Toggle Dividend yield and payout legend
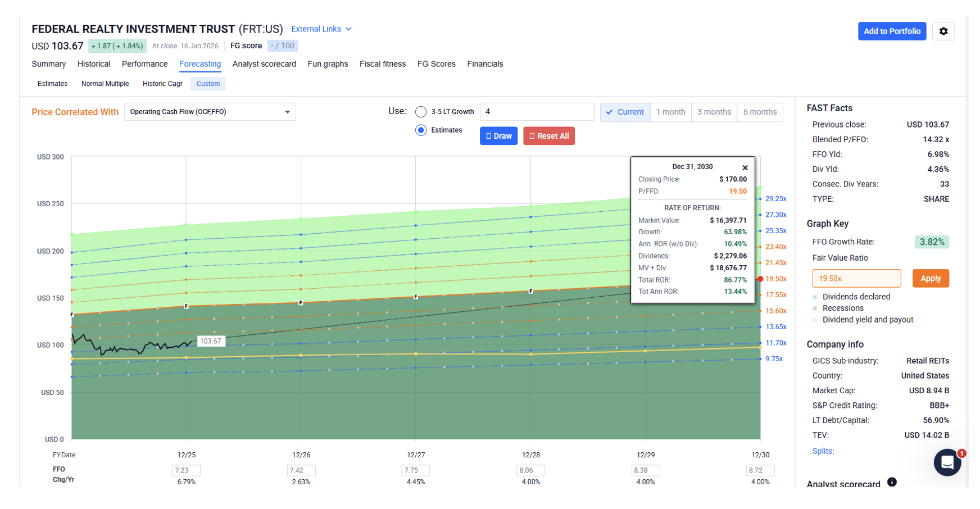 point(815,320)
